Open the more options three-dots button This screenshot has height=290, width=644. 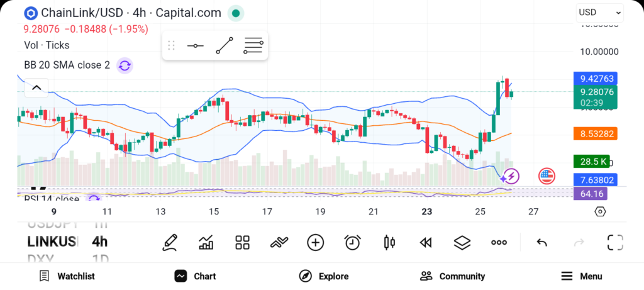tap(499, 242)
